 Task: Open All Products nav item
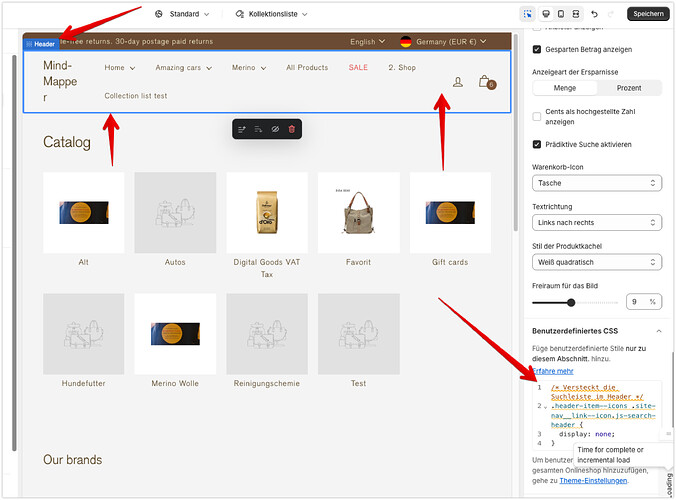[x=307, y=68]
